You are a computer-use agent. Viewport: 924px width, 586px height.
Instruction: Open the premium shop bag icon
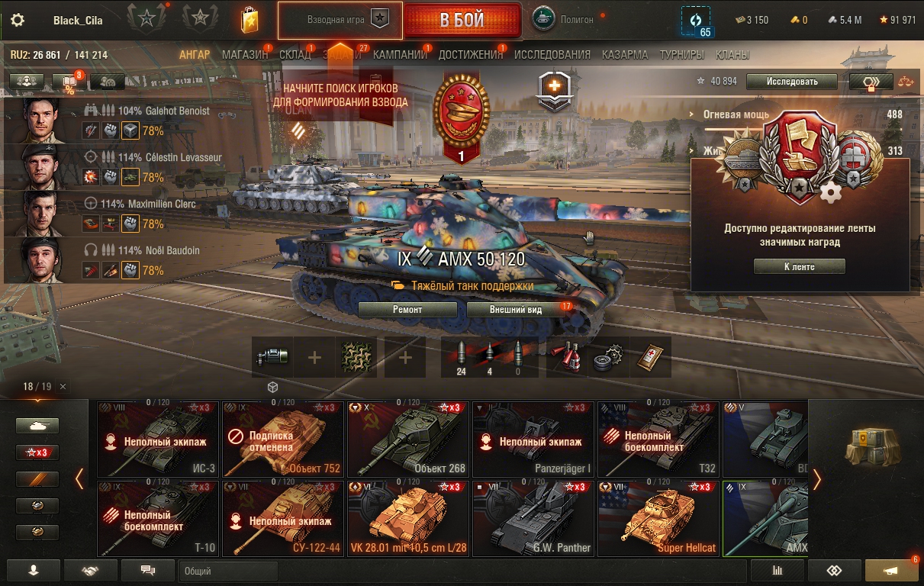tap(250, 20)
